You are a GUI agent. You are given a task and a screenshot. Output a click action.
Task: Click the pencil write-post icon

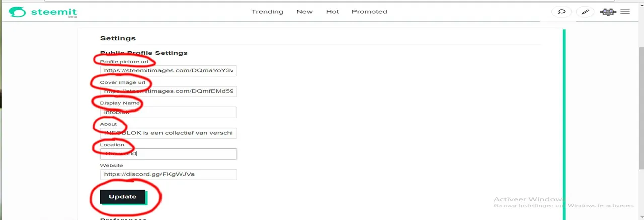pyautogui.click(x=585, y=12)
